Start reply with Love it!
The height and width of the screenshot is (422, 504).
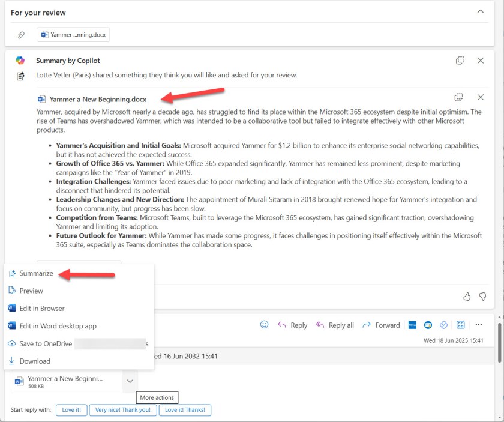(x=71, y=410)
